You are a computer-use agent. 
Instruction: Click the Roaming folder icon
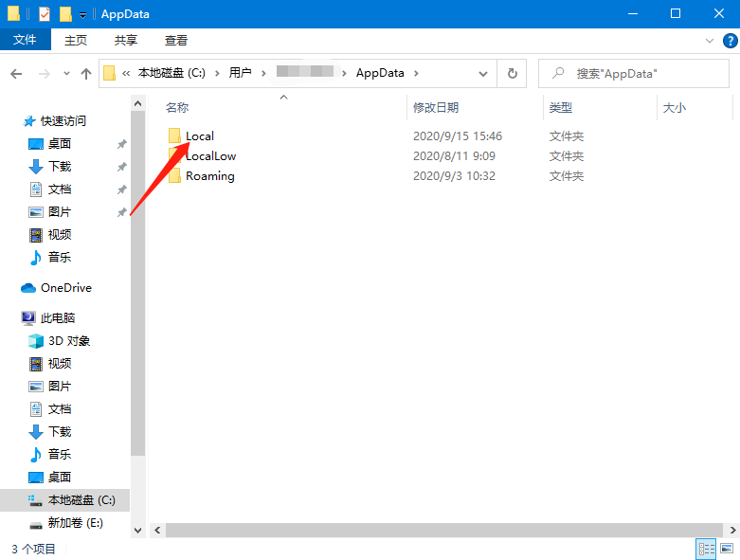[174, 175]
